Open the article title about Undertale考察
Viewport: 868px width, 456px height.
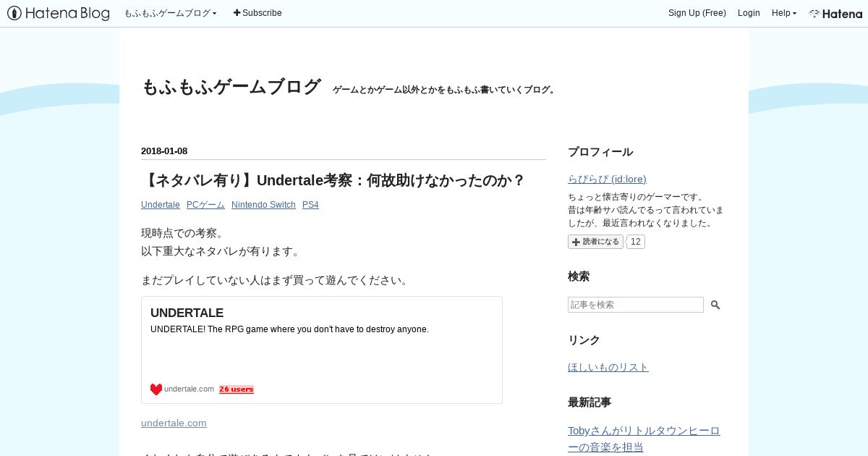[x=333, y=180]
